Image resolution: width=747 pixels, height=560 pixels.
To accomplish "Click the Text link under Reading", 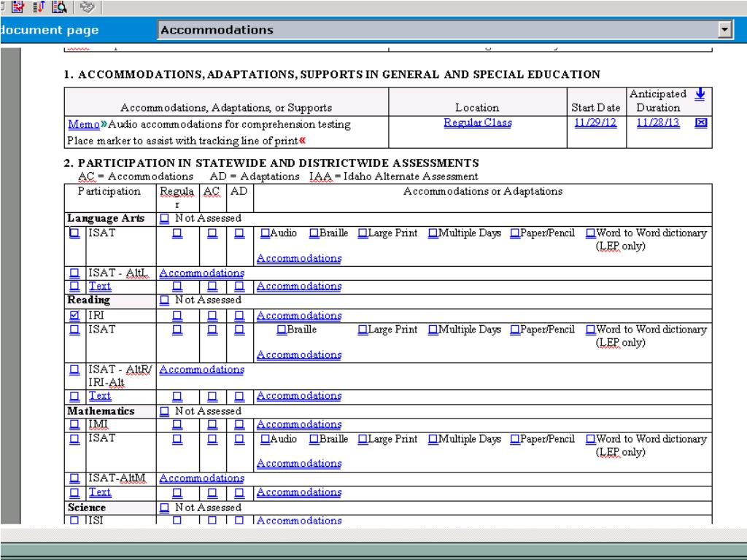I will tap(99, 396).
